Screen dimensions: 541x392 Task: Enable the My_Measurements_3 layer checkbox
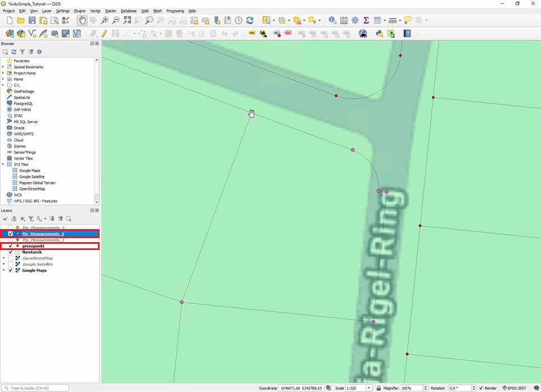[x=11, y=227]
